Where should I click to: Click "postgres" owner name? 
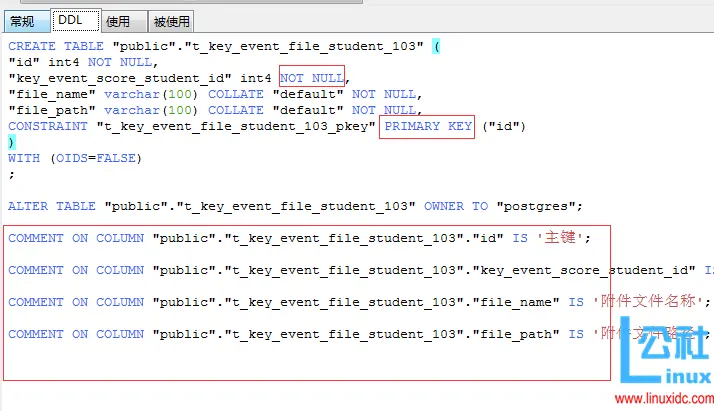point(536,206)
